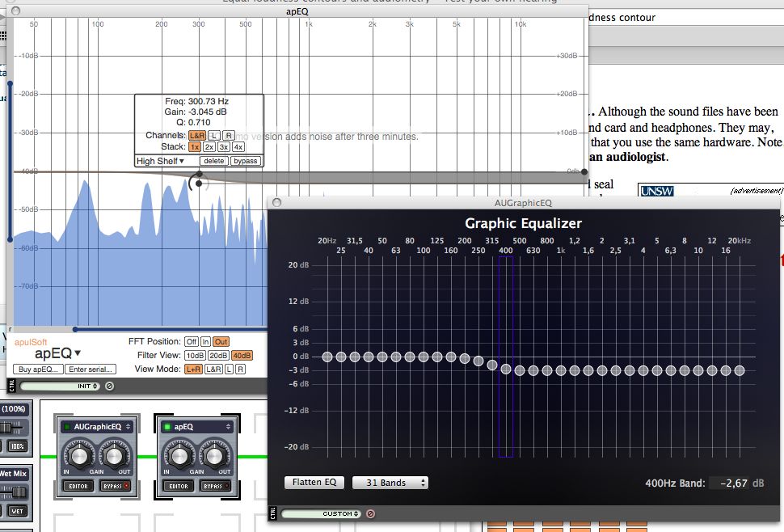Click the UNSW logo in the browser page

[657, 191]
